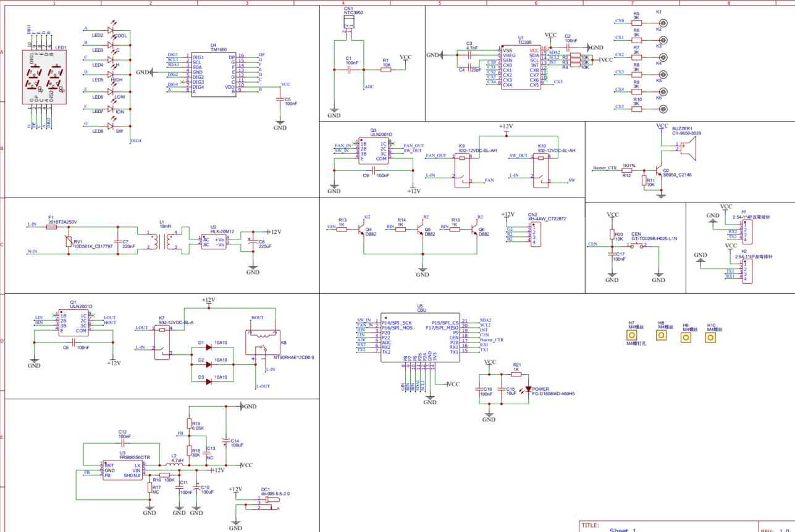This screenshot has width=795, height=532.
Task: Click the XH-4AW_C722872 connector label
Action: tap(547, 218)
